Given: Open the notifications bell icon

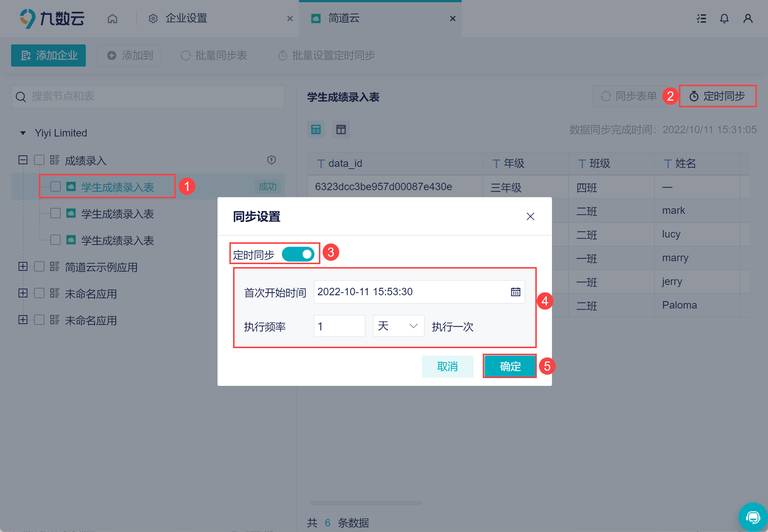Looking at the screenshot, I should 724,18.
